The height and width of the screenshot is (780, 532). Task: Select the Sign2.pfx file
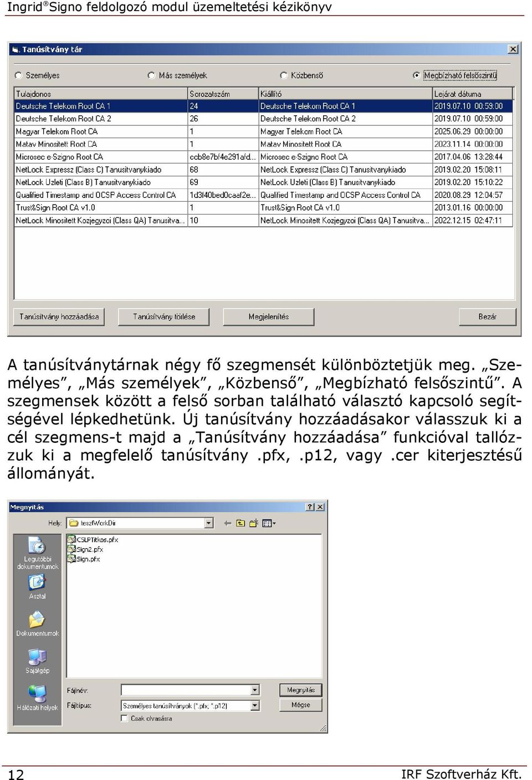tap(85, 549)
